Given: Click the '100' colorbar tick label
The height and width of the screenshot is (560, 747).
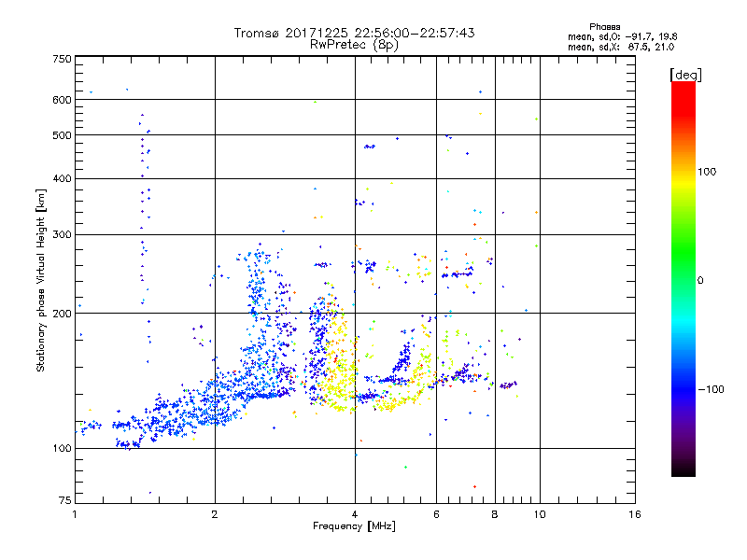Looking at the screenshot, I should (x=707, y=172).
